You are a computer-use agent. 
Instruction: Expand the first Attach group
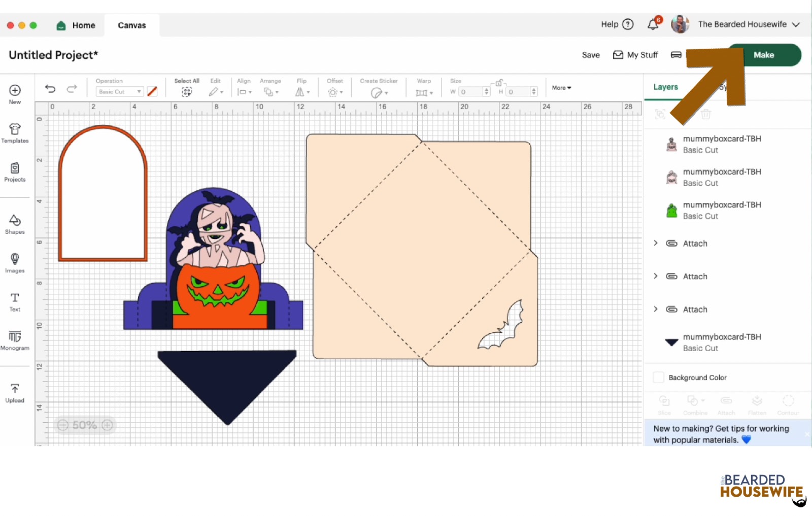[x=656, y=243]
